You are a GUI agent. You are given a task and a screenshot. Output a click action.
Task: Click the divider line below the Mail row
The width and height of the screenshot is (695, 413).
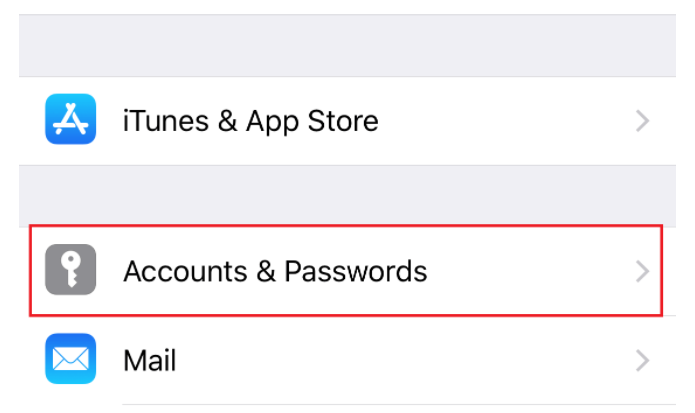click(400, 405)
